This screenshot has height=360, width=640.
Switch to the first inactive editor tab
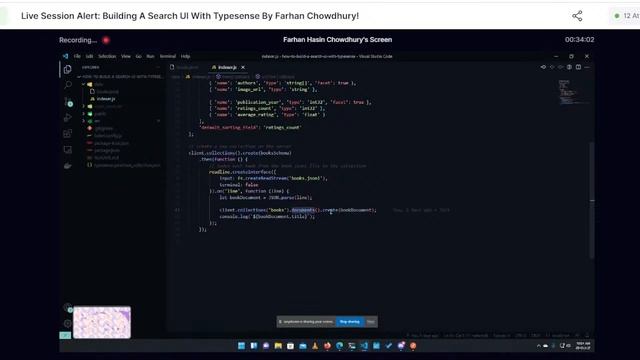point(186,67)
